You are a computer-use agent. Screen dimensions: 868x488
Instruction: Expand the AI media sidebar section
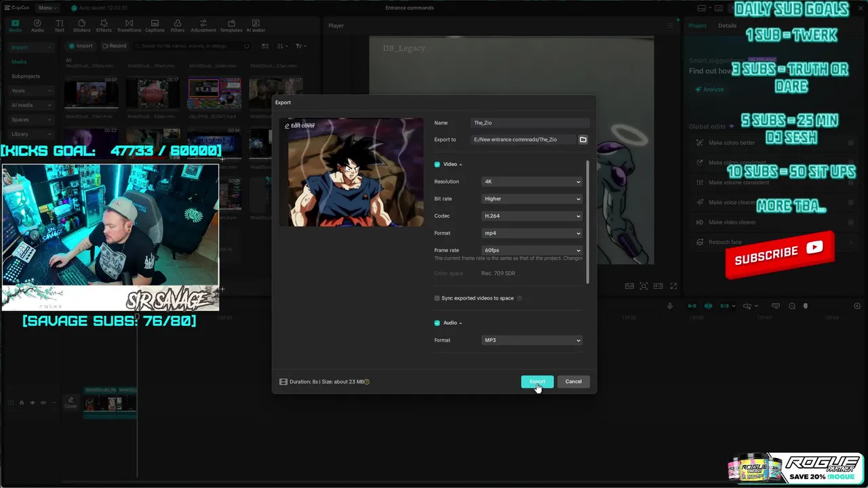tap(32, 105)
